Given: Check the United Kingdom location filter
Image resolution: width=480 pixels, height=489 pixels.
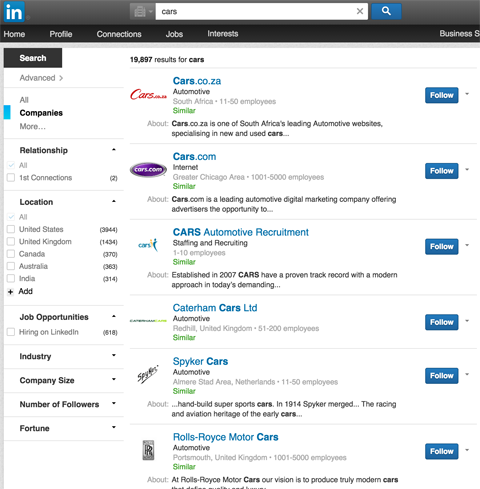Looking at the screenshot, I should [x=11, y=242].
